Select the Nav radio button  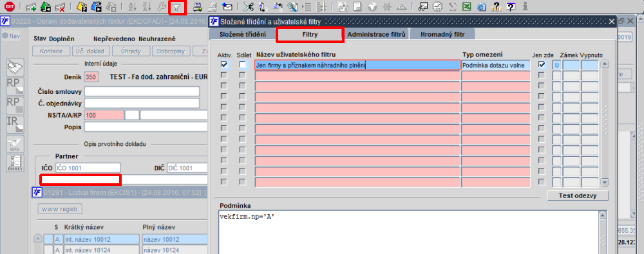click(x=5, y=36)
